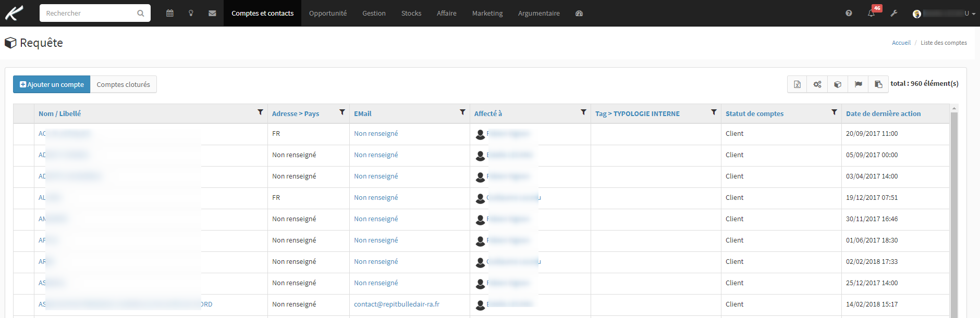The image size is (980, 318).
Task: Click Client status in 03/04/2017 14:00 row
Action: coord(734,176)
